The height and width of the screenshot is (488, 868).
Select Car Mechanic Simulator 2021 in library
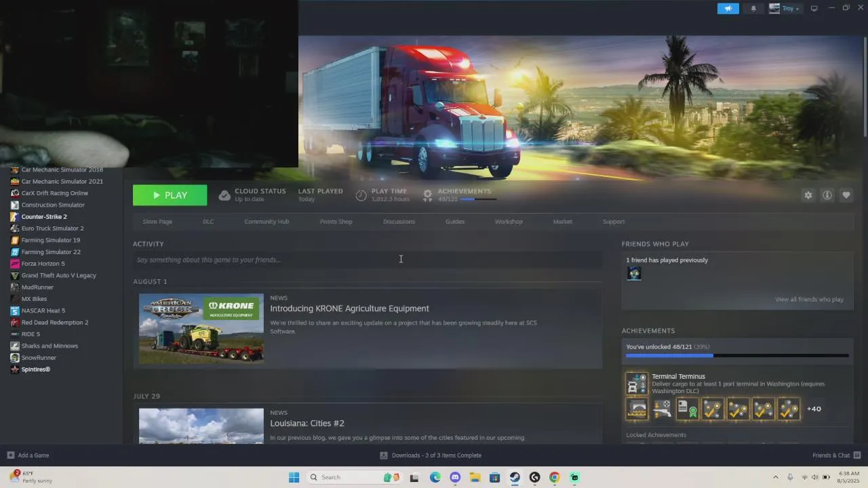click(x=61, y=182)
